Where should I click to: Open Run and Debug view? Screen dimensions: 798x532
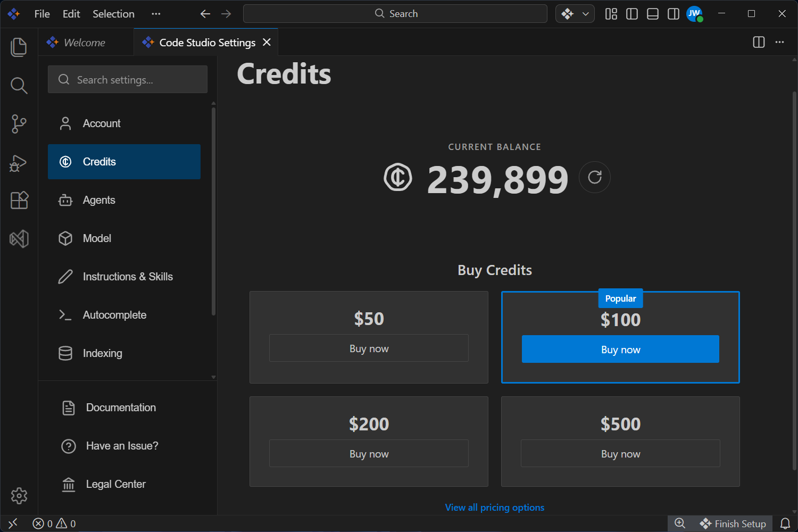(x=19, y=162)
